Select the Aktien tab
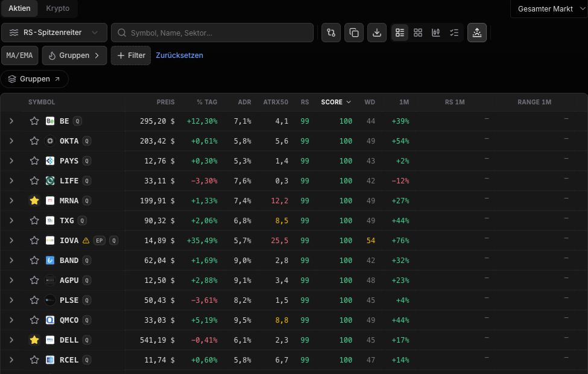Viewport: 588px width, 374px height. pyautogui.click(x=19, y=8)
